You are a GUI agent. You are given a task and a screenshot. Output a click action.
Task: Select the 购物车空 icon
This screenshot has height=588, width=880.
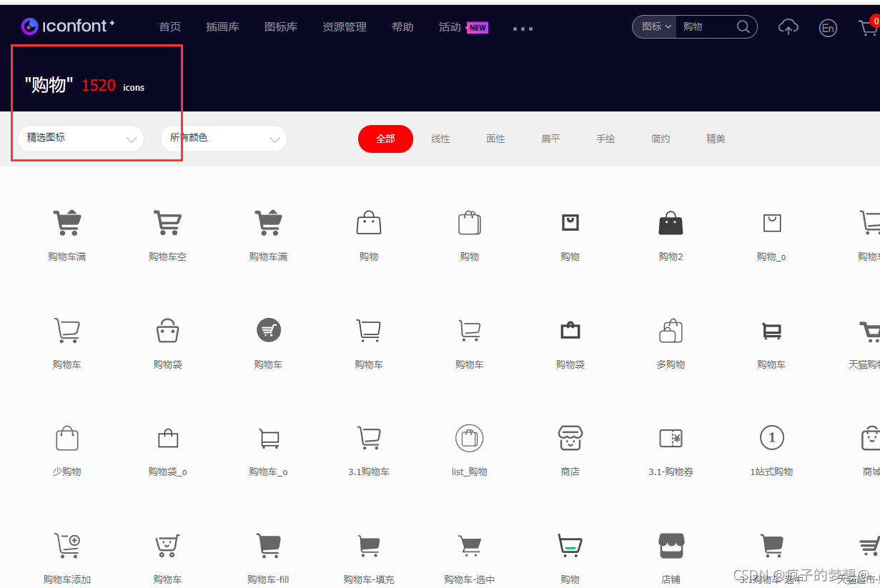click(x=167, y=223)
